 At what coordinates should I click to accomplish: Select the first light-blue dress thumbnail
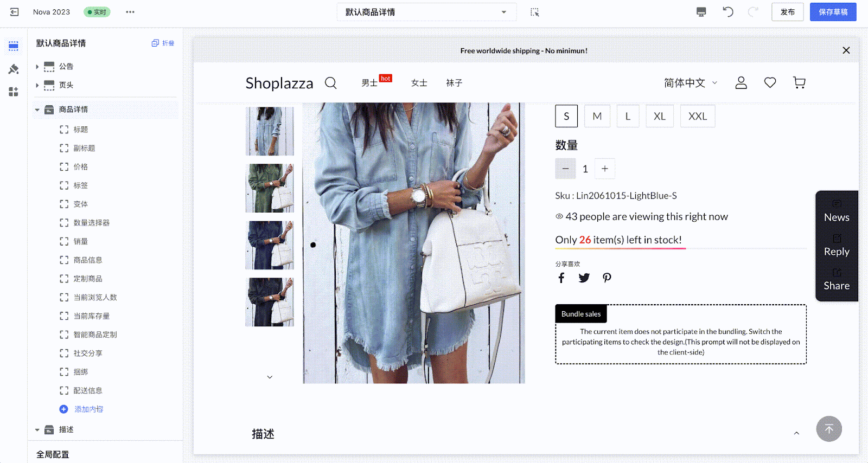coord(270,131)
